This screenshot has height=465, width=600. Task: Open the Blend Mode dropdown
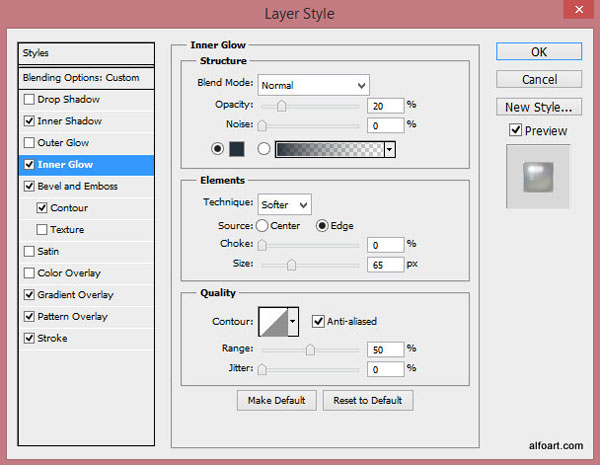[x=313, y=85]
